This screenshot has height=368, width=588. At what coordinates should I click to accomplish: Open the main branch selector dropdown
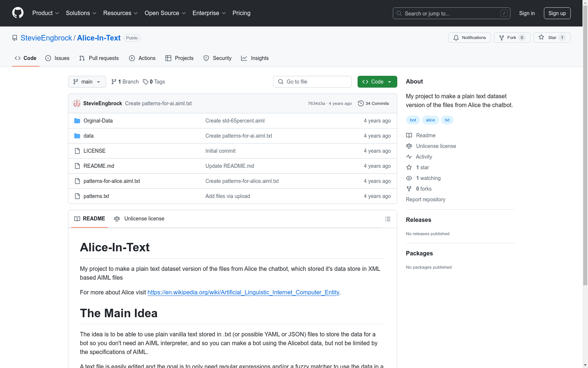click(x=87, y=82)
